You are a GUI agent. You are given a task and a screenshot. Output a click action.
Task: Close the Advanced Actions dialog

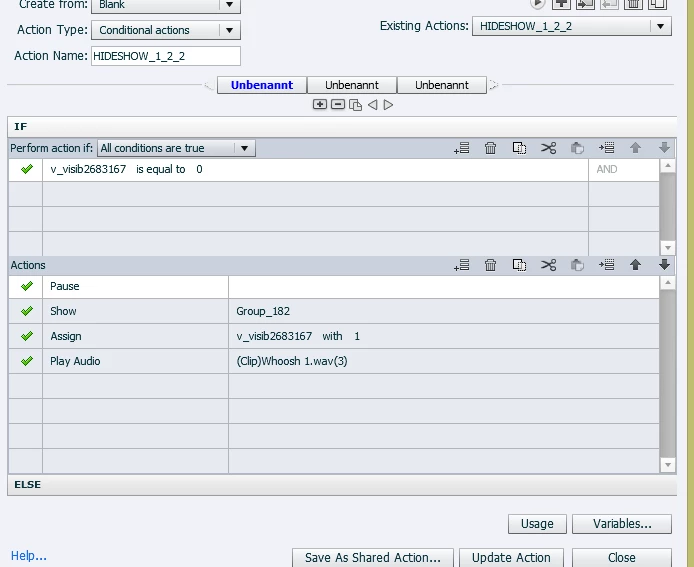[x=622, y=558]
